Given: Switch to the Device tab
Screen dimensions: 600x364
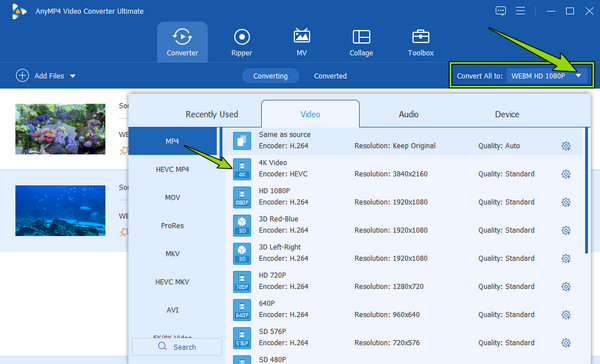Looking at the screenshot, I should (x=507, y=114).
